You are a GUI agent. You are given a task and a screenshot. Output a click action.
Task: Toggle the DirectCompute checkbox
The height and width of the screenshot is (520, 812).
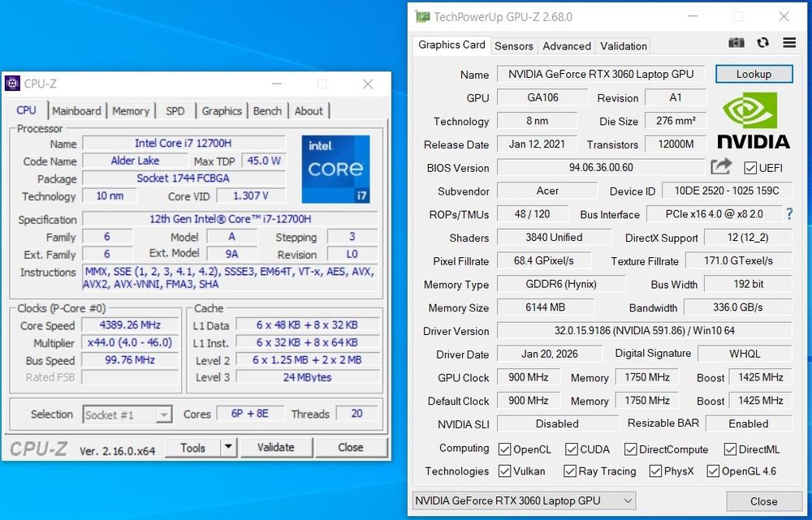630,449
